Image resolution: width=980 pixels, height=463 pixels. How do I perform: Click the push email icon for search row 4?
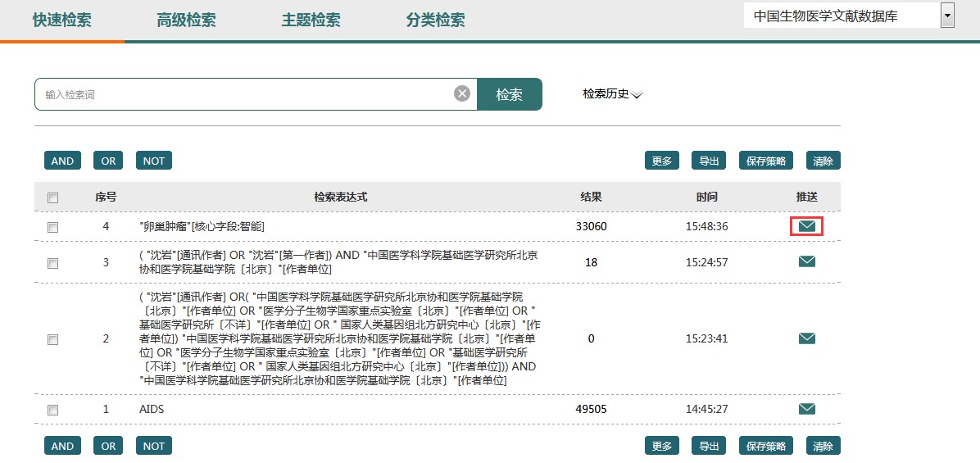[806, 226]
